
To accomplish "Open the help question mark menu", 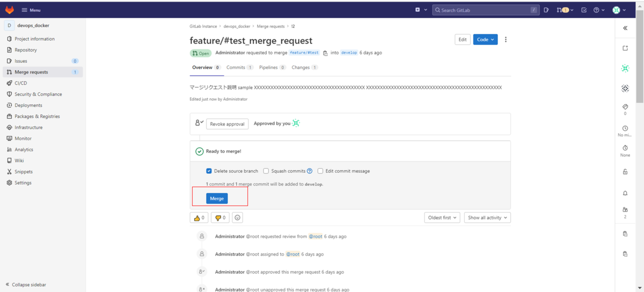I will pos(599,10).
